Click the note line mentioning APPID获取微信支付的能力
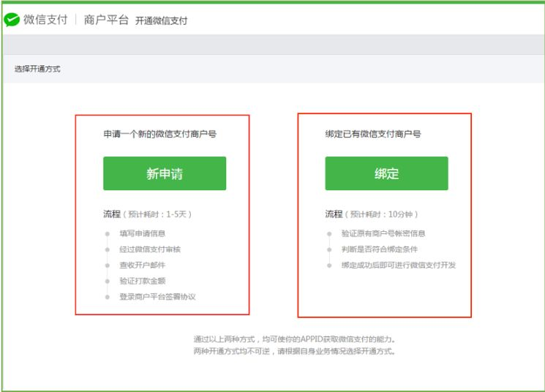 (295, 339)
